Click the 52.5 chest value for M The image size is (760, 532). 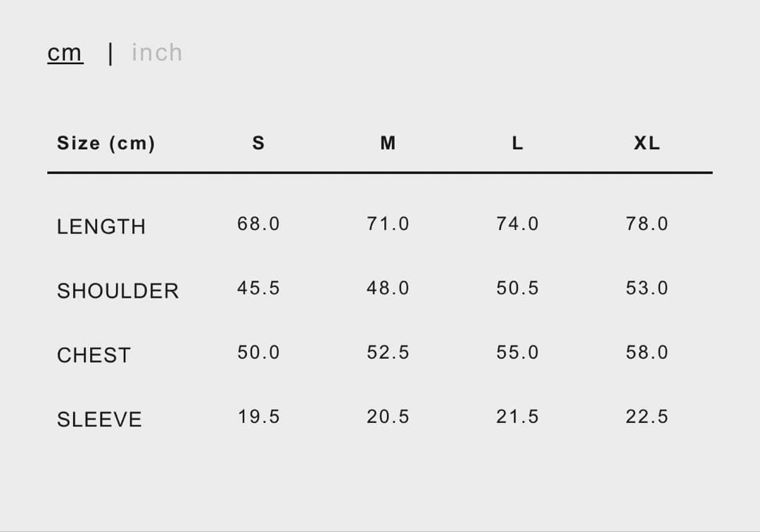tap(388, 353)
